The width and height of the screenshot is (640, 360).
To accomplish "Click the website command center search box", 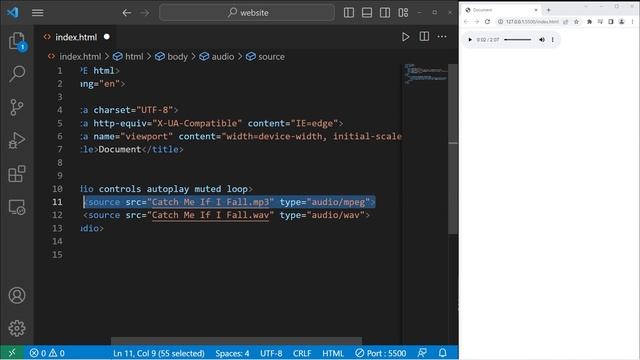I will [x=247, y=13].
